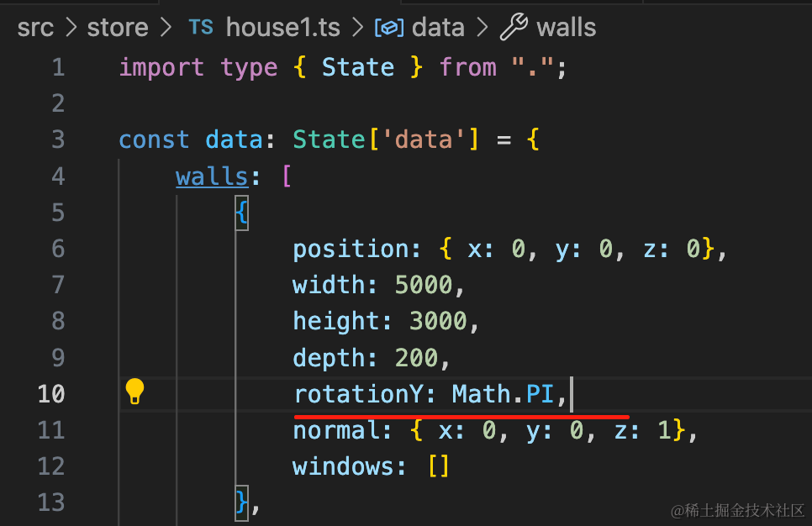812x526 pixels.
Task: Click the highlighted opening brace on line 5
Action: coord(242,213)
